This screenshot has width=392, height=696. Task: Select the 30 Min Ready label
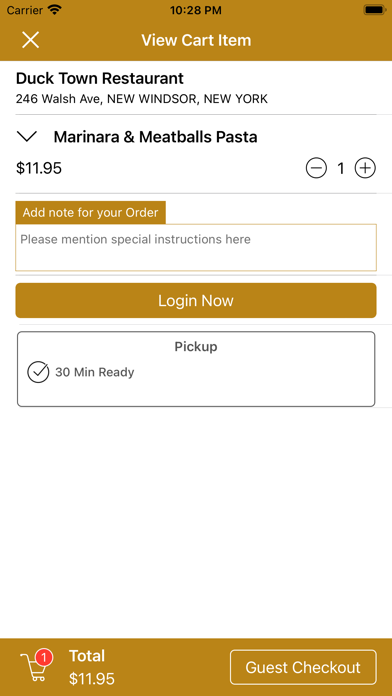pyautogui.click(x=95, y=372)
